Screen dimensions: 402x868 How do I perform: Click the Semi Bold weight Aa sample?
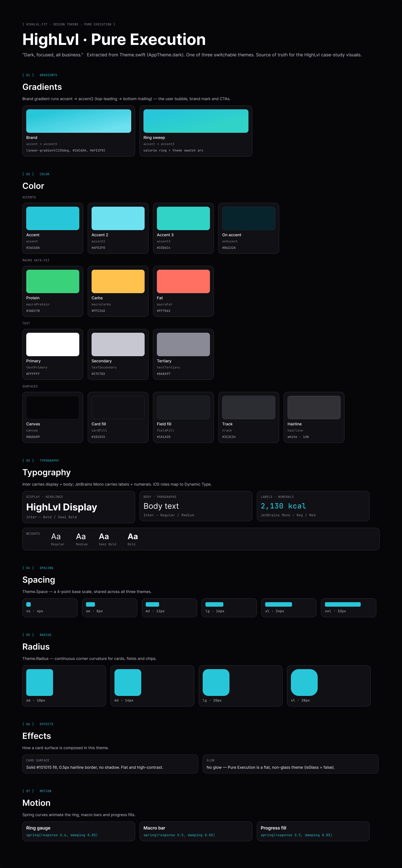[104, 536]
